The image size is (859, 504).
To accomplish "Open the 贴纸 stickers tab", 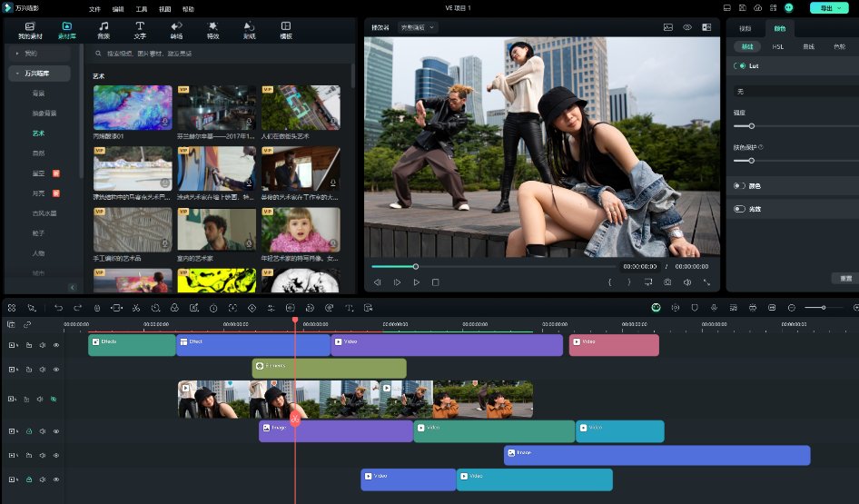I will pos(250,30).
